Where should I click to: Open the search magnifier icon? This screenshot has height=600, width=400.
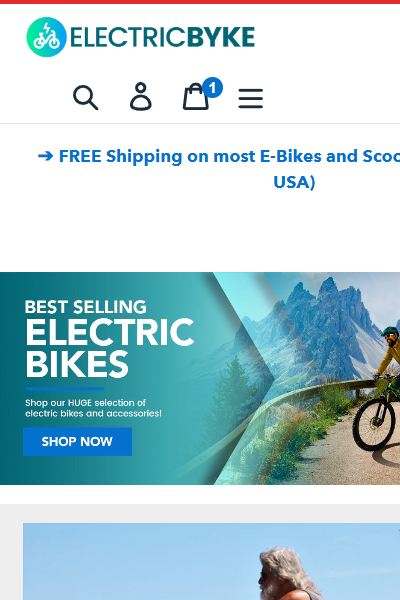coord(85,98)
